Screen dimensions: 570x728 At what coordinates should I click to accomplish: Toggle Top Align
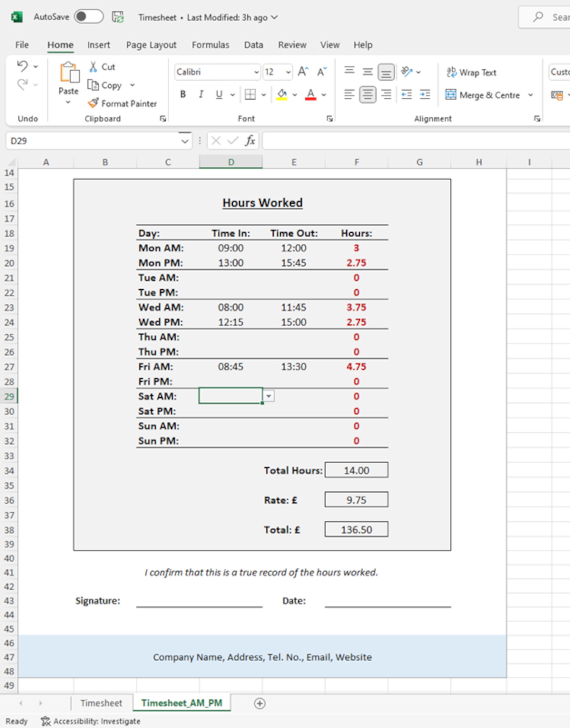click(349, 71)
